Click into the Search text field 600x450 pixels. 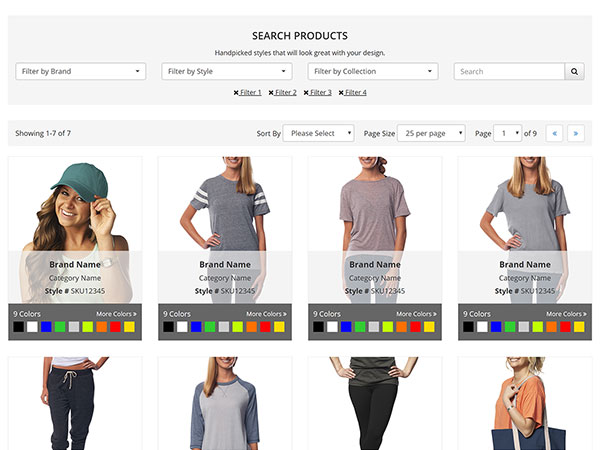[x=509, y=72]
